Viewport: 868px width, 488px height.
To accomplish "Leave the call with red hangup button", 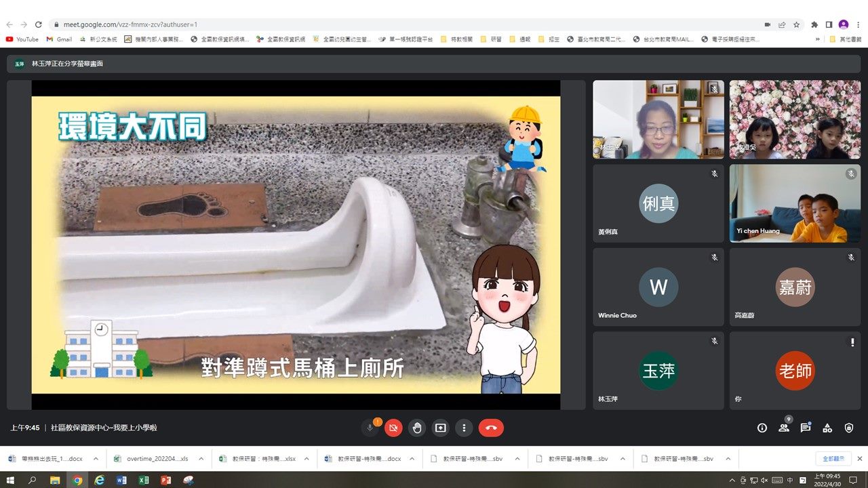I will click(x=491, y=428).
